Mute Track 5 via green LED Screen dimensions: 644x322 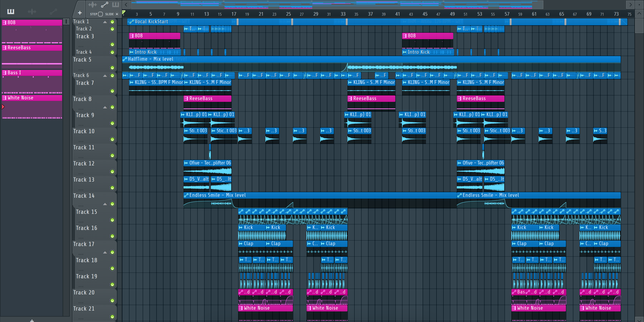(x=112, y=68)
